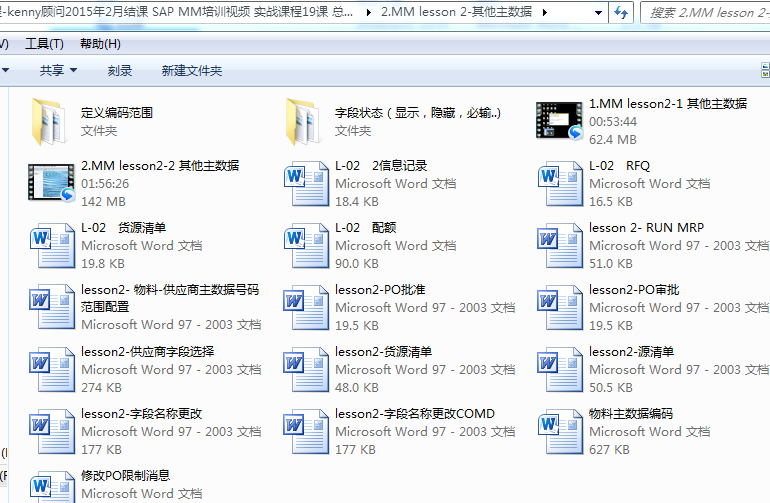Click the Word icon for lesson2-货源清单
This screenshot has width=770, height=503.
point(306,369)
